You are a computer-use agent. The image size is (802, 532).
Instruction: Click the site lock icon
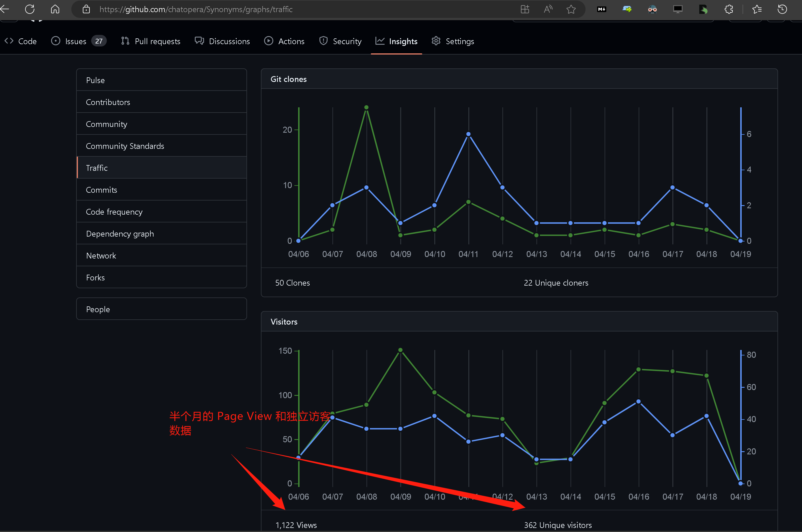coord(86,9)
